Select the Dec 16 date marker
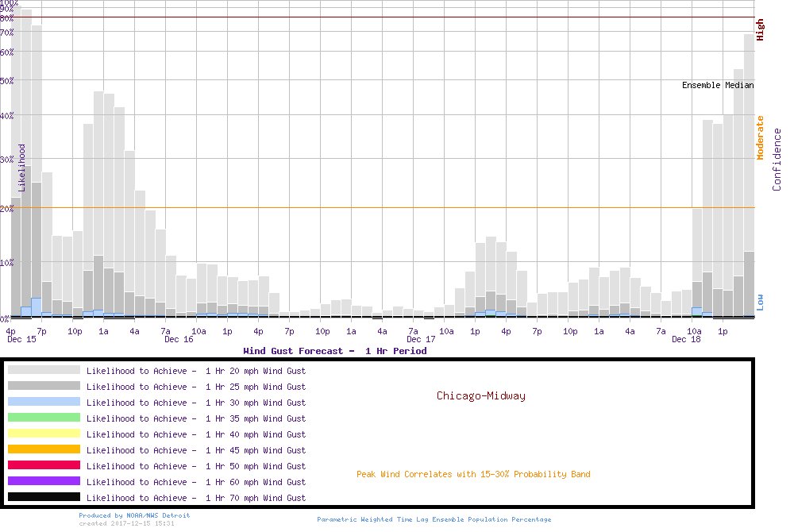The height and width of the screenshot is (532, 794). [179, 340]
